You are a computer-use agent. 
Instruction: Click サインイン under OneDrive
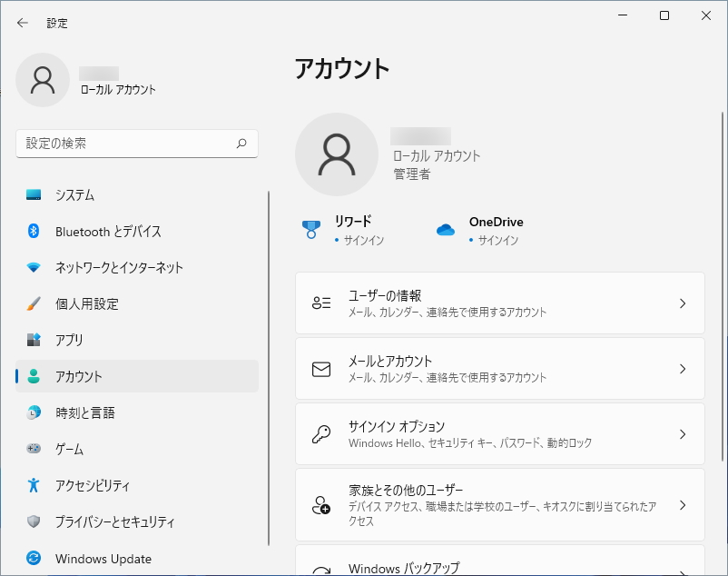[x=498, y=240]
